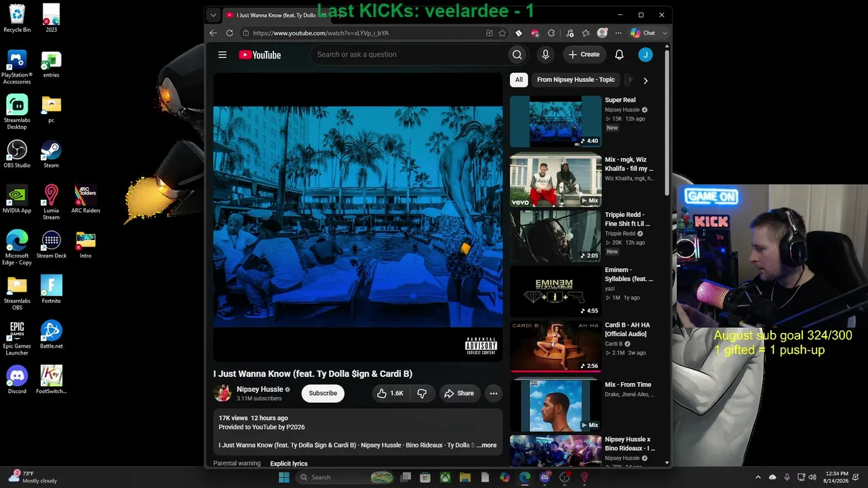Go to YouTube home via the logo
868x488 pixels.
(x=260, y=55)
